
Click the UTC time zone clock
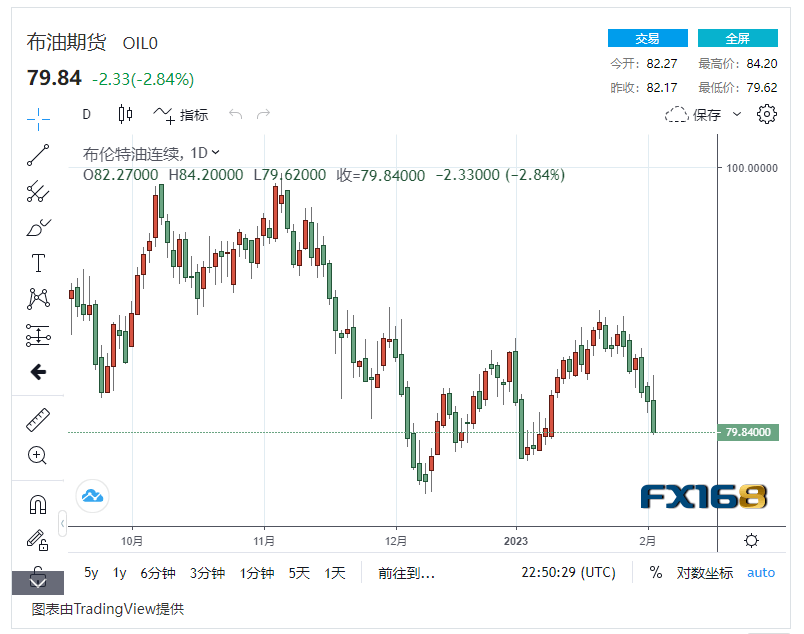click(x=568, y=572)
